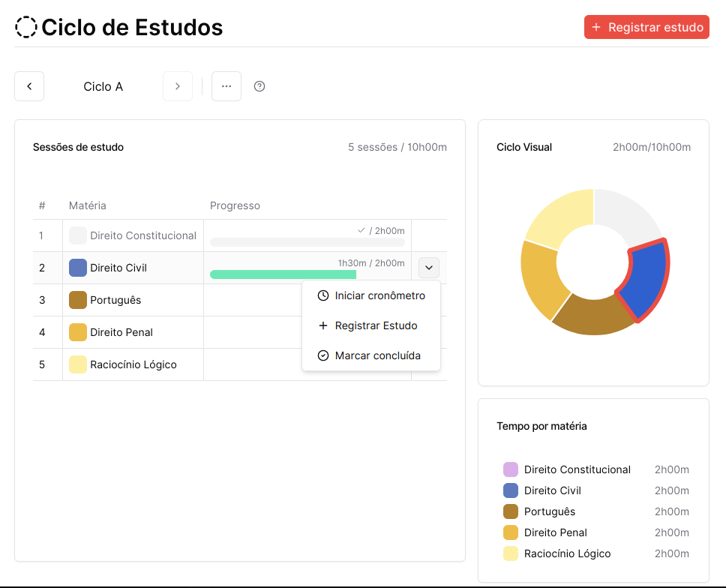Open the three-dots more options menu

tap(226, 86)
